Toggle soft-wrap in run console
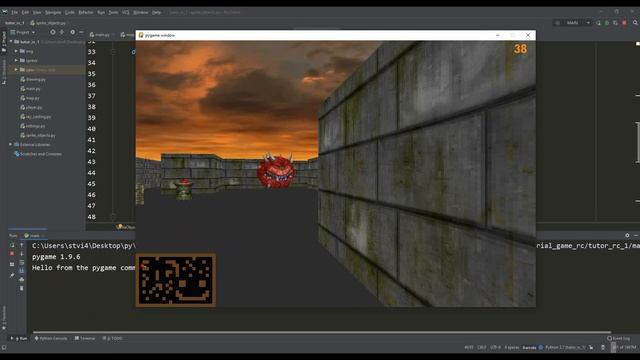640x360 pixels. click(x=22, y=262)
